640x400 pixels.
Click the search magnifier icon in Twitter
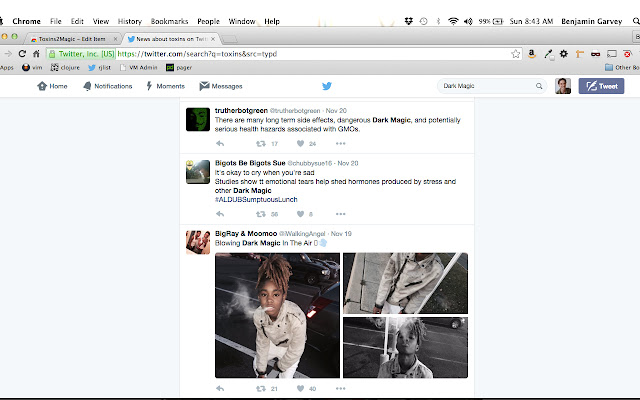[539, 87]
